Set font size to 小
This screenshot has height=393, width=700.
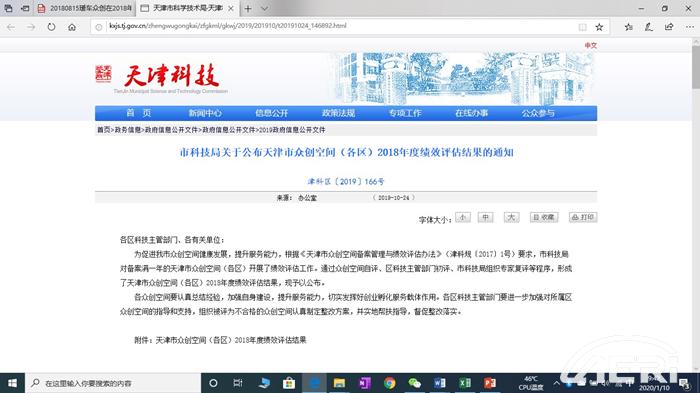[x=463, y=217]
